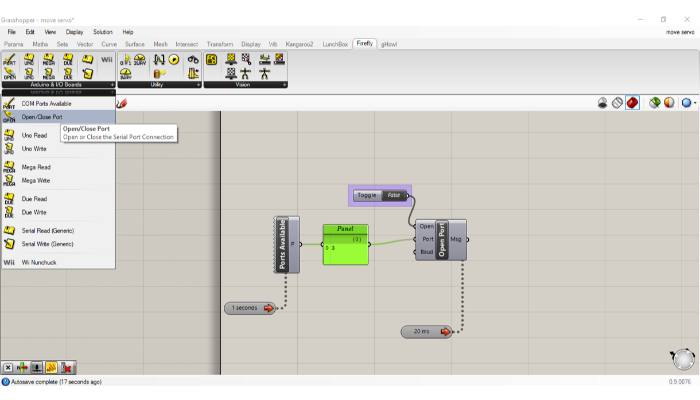Switch to the LunchBox tab
This screenshot has height=400, width=700.
[335, 44]
